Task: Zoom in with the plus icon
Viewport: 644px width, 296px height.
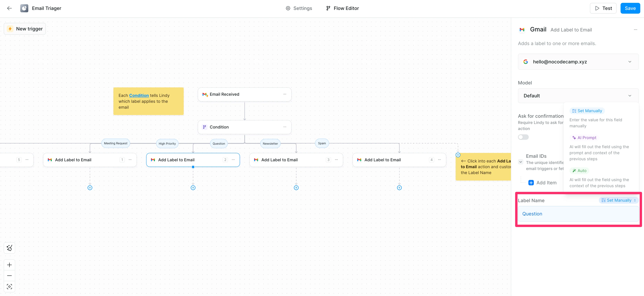Action: [9, 265]
